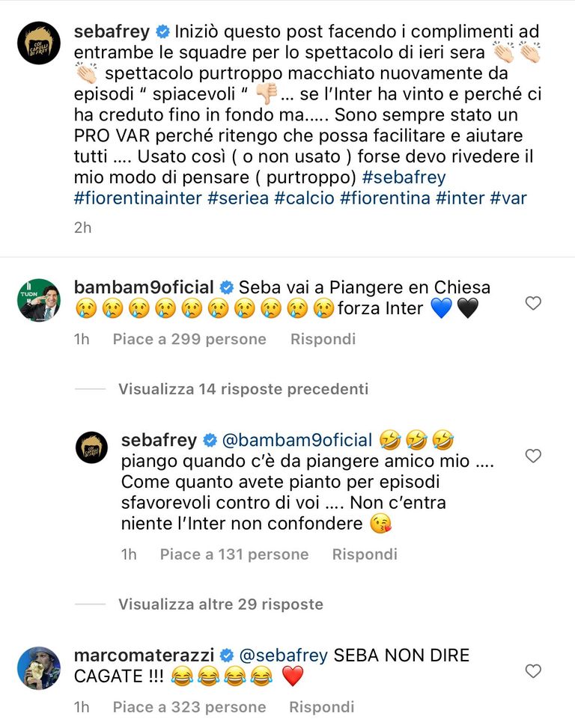The image size is (575, 728).
Task: Click 'Rispondi' under marcomaterazzi's comment
Action: pyautogui.click(x=323, y=706)
